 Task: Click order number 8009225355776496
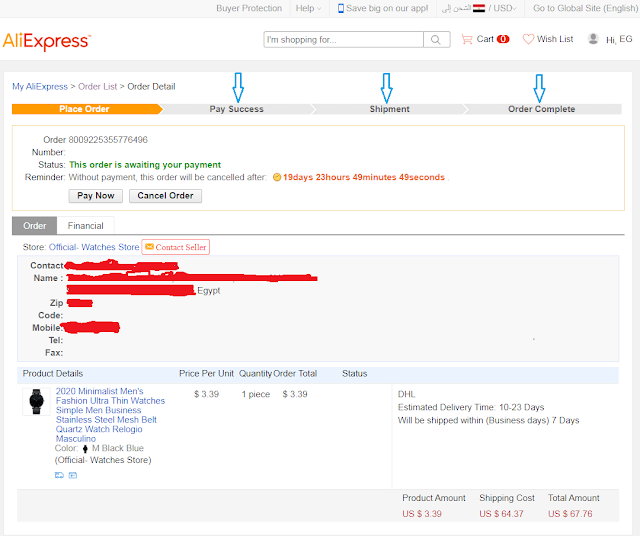(x=108, y=140)
